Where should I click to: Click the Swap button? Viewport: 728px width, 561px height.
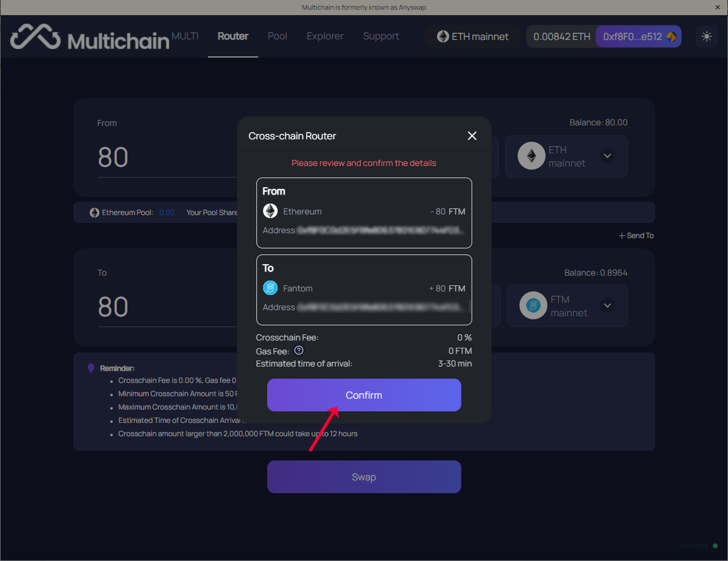click(x=364, y=477)
